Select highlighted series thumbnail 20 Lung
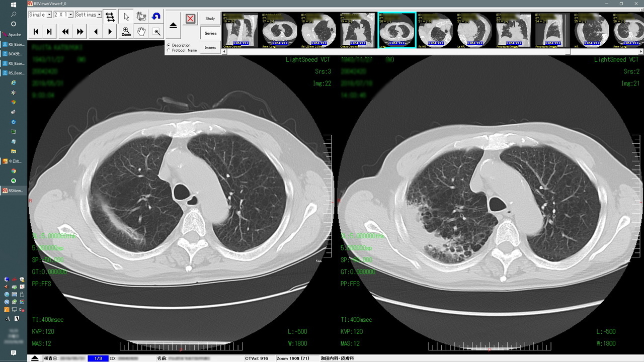 click(x=397, y=30)
